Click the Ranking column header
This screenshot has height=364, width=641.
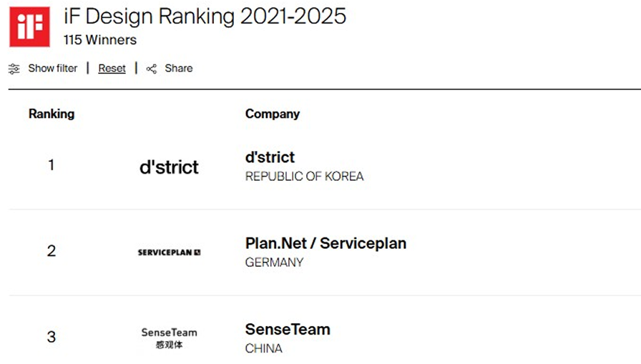tap(52, 114)
